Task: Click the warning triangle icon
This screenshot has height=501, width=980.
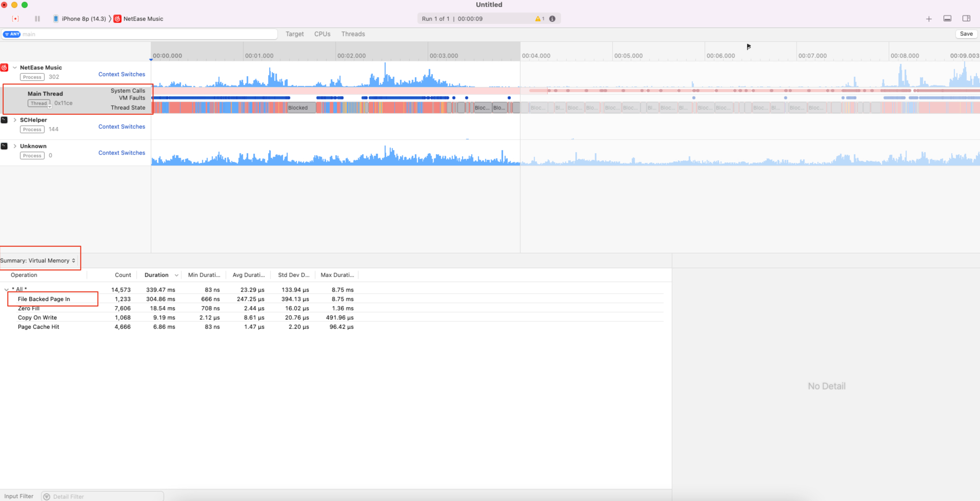Action: pyautogui.click(x=537, y=19)
